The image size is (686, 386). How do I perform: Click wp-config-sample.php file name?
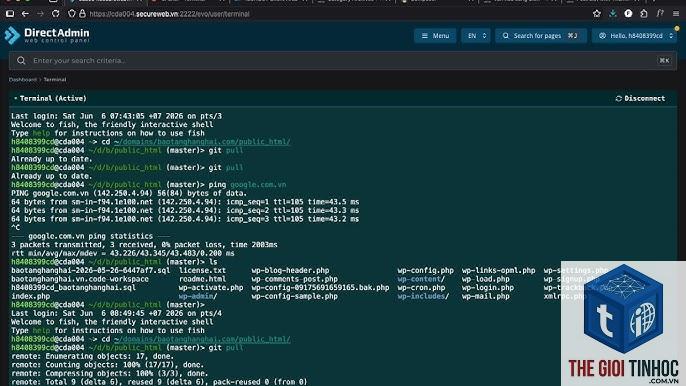point(294,296)
